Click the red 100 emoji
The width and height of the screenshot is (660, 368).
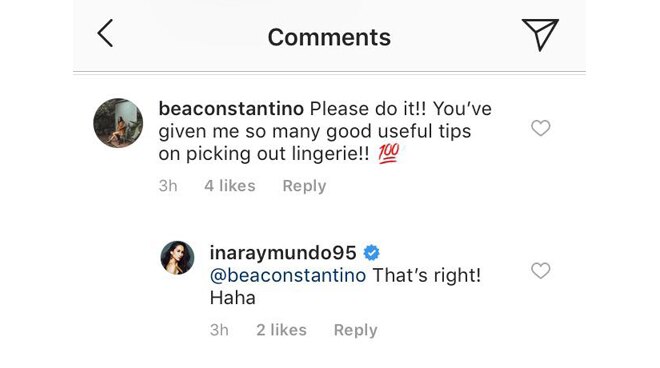point(389,153)
